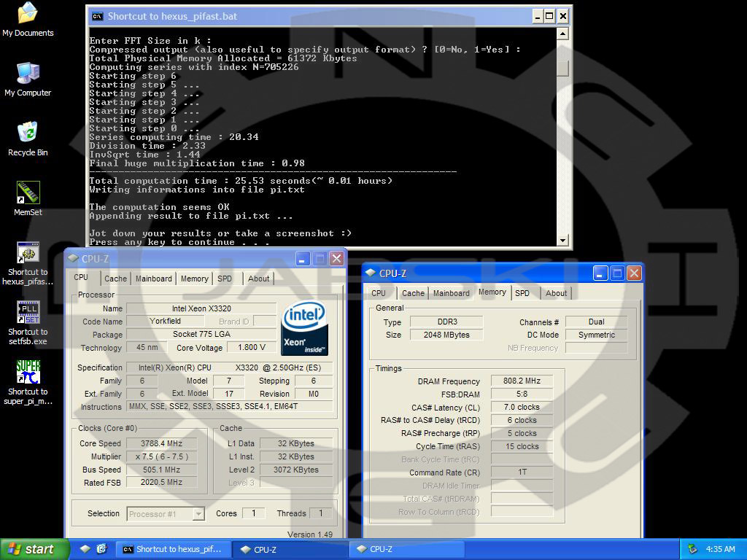Click the Code Name field Yorkfield
Image resolution: width=747 pixels, height=560 pixels.
[x=165, y=321]
